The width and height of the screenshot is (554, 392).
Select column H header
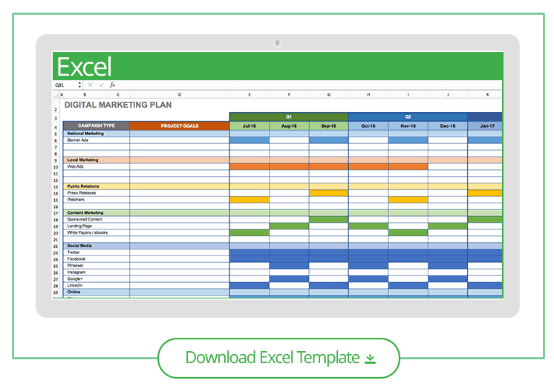coord(368,95)
